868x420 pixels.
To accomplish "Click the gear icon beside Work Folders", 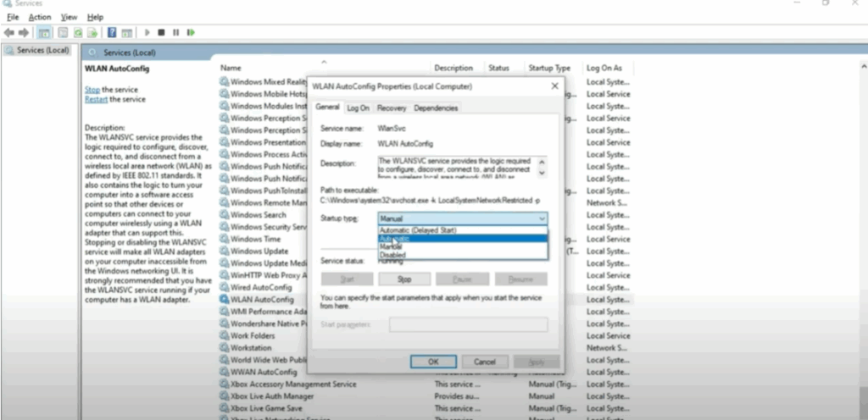I will (224, 336).
